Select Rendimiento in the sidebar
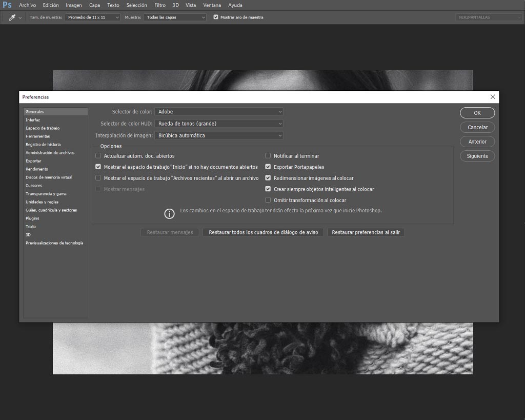525x420 pixels. tap(37, 169)
